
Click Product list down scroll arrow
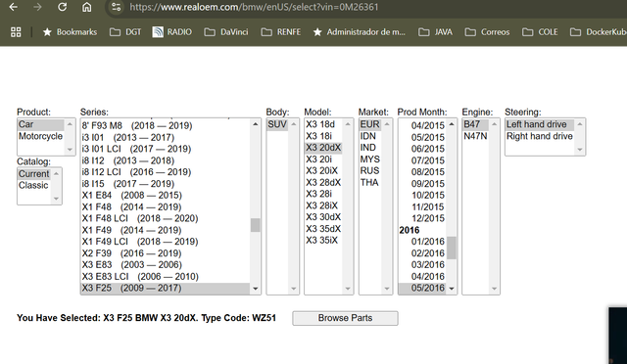tap(70, 150)
